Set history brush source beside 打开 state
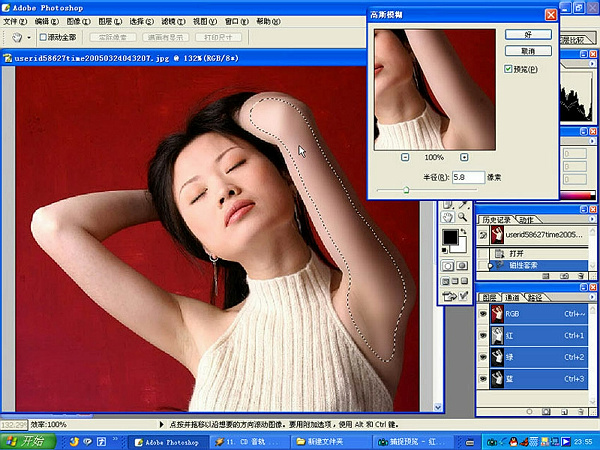This screenshot has width=600, height=450. pyautogui.click(x=483, y=253)
